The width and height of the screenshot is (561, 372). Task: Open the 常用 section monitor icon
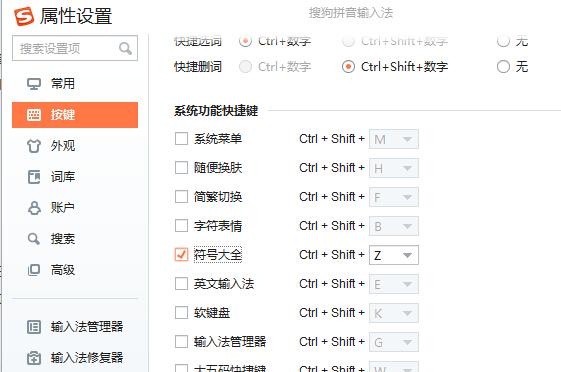34,84
